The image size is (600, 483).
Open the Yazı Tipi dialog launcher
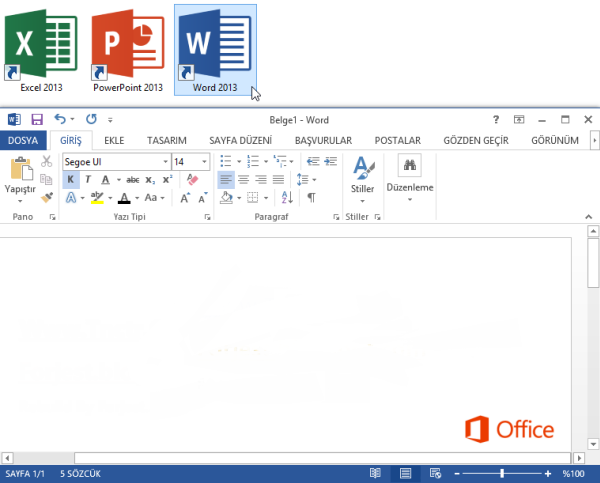click(x=207, y=217)
